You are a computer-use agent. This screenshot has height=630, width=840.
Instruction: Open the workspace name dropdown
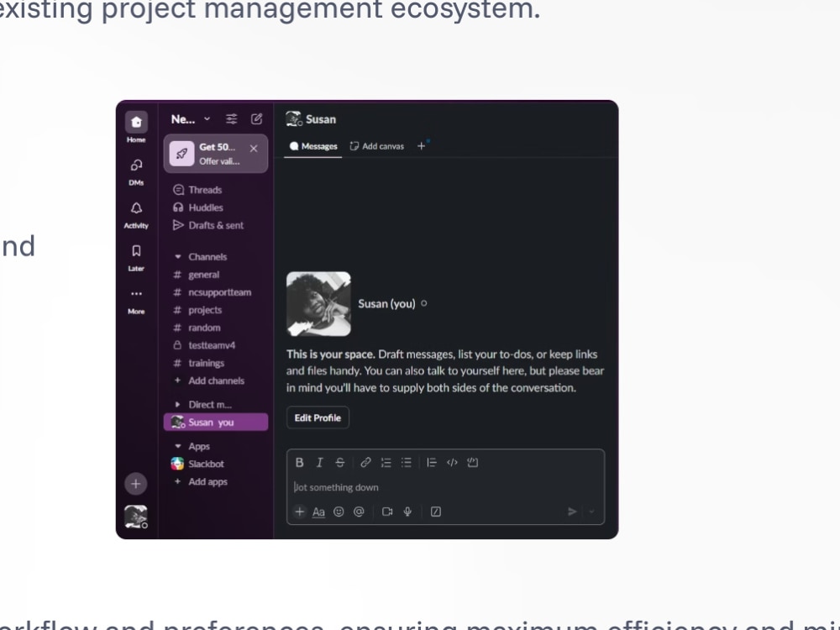click(191, 119)
